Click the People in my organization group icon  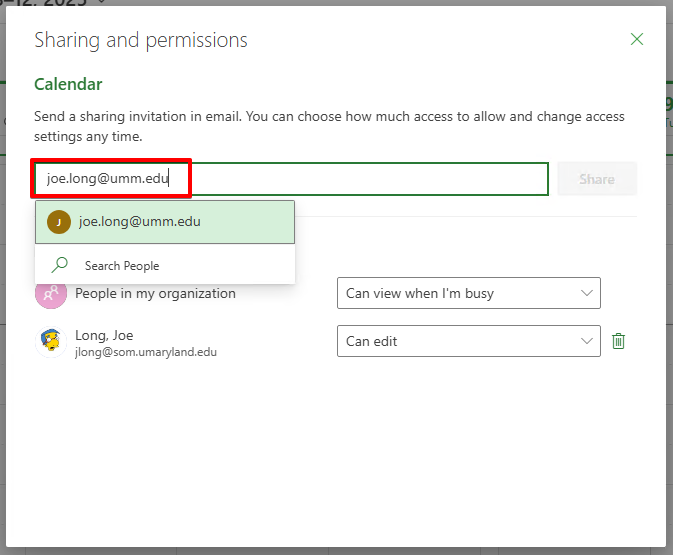[x=50, y=294]
